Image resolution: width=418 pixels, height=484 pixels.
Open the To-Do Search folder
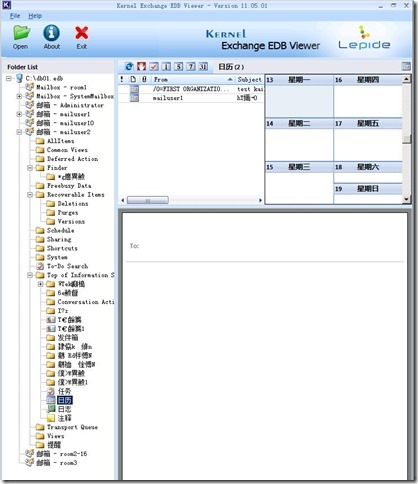tap(67, 266)
